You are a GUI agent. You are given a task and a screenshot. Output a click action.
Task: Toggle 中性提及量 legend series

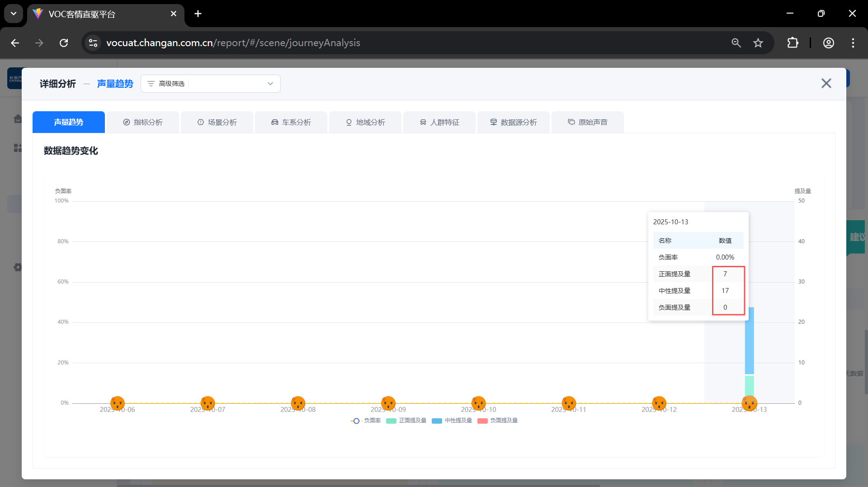click(x=453, y=421)
